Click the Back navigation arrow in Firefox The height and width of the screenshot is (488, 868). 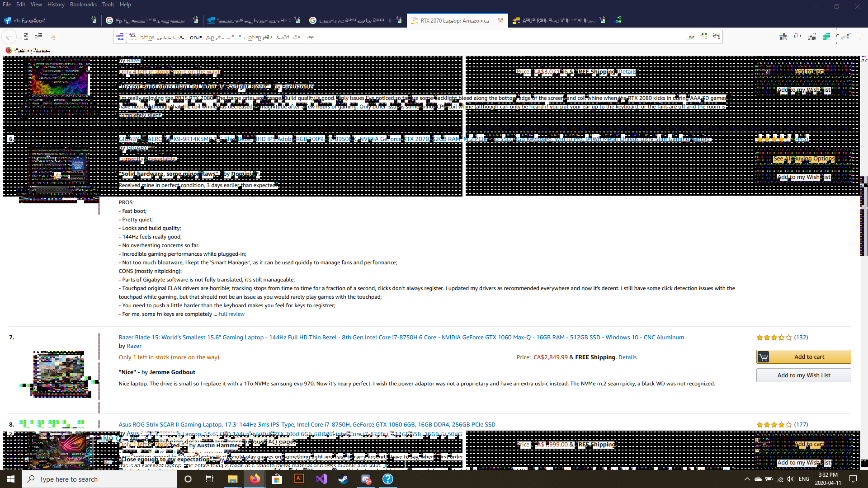tap(9, 37)
